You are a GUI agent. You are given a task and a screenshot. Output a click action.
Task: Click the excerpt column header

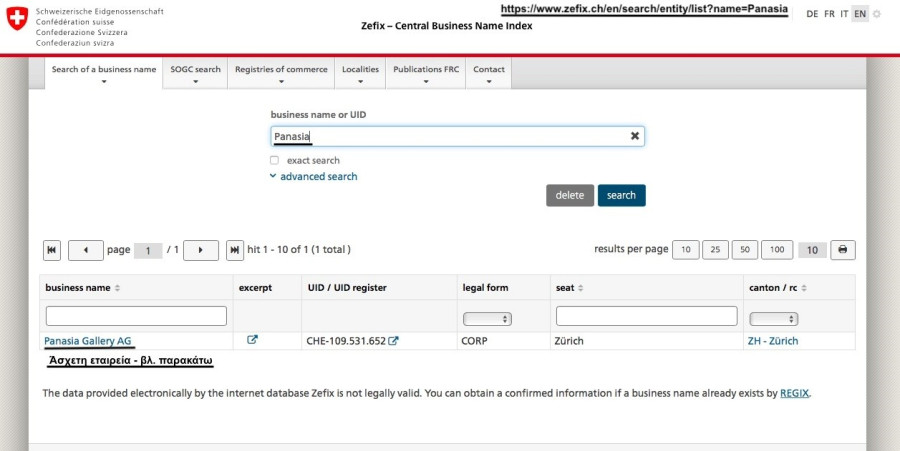255,288
